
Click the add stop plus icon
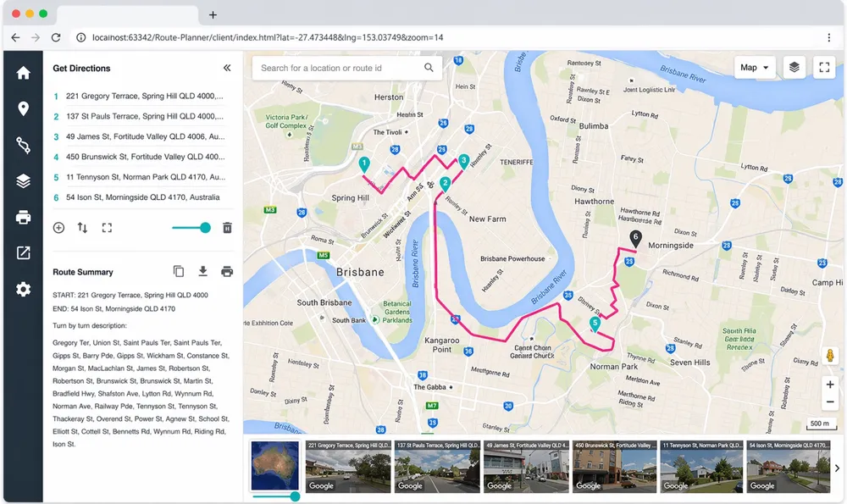click(58, 228)
